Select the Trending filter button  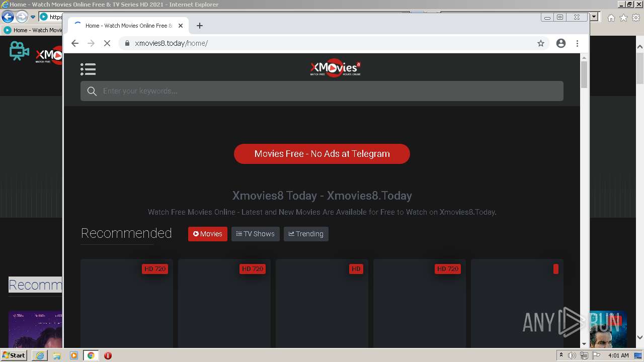[306, 234]
